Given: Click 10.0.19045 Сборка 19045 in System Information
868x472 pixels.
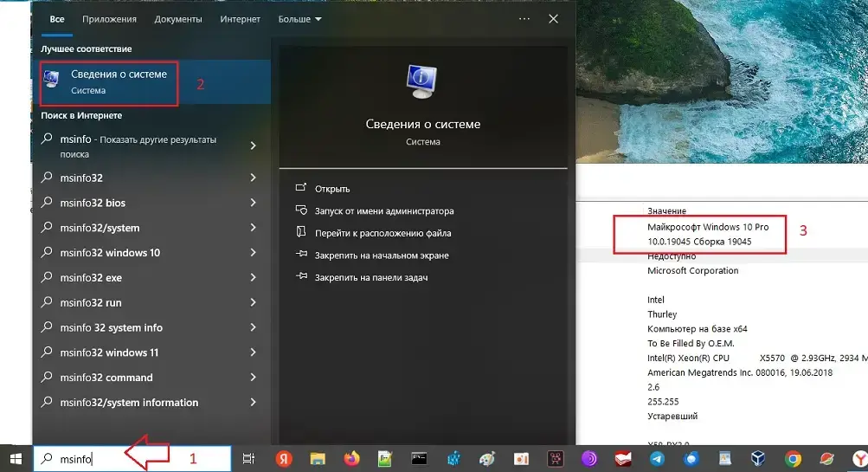Looking at the screenshot, I should pos(699,242).
